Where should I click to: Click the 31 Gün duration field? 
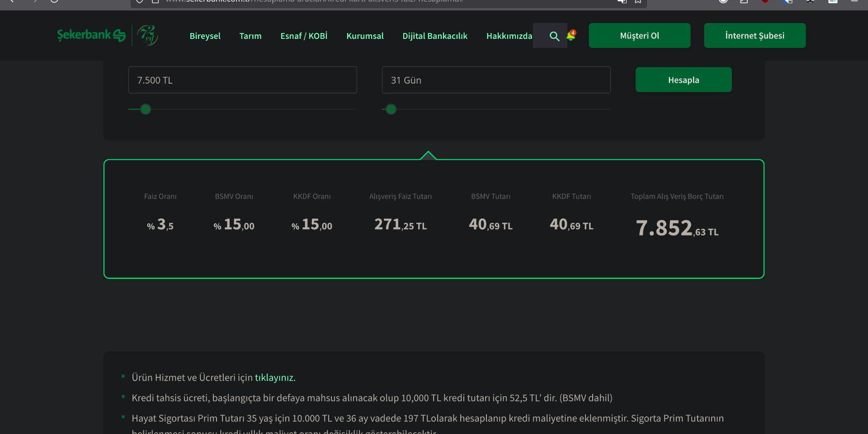pyautogui.click(x=496, y=80)
